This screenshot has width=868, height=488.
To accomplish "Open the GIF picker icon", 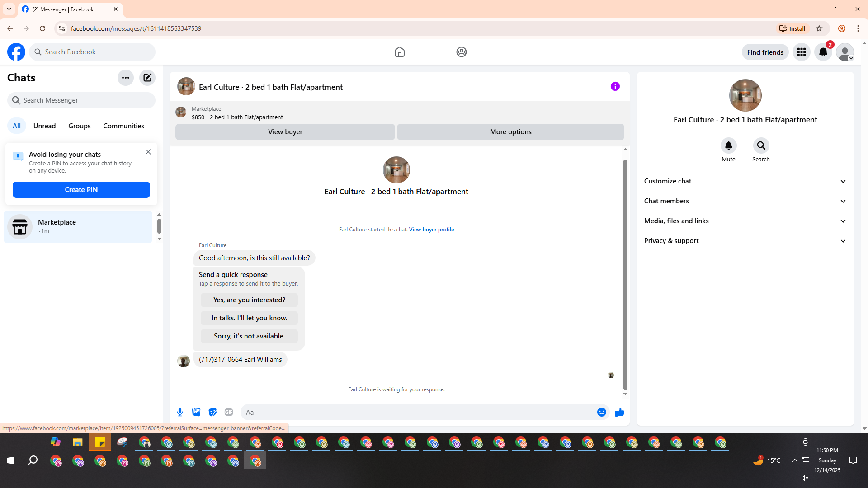I will pyautogui.click(x=229, y=412).
